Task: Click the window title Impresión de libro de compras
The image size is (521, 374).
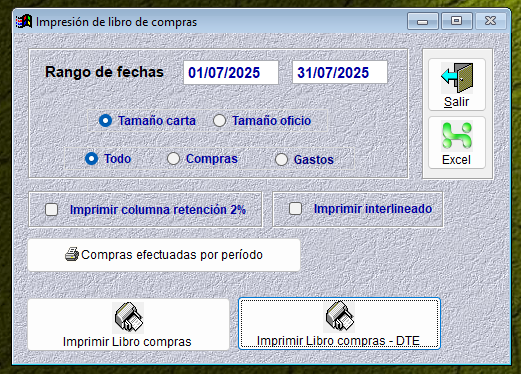Action: tap(116, 22)
